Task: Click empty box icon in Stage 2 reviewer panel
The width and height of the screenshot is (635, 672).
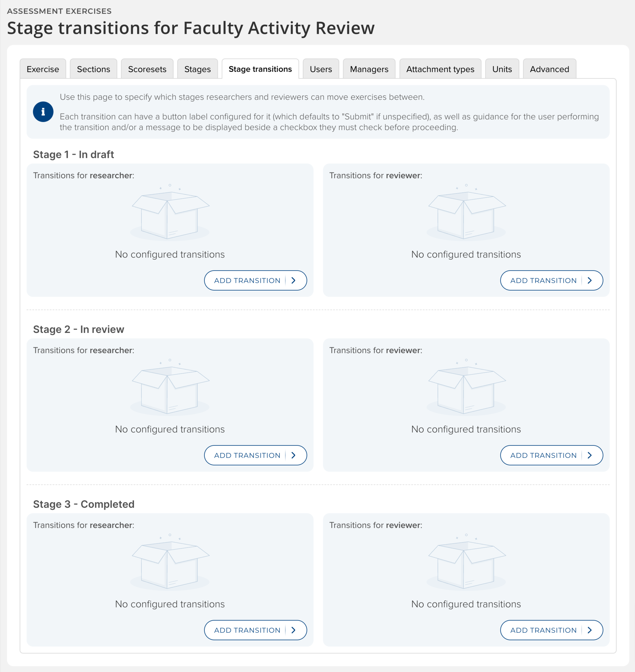Action: 466,389
